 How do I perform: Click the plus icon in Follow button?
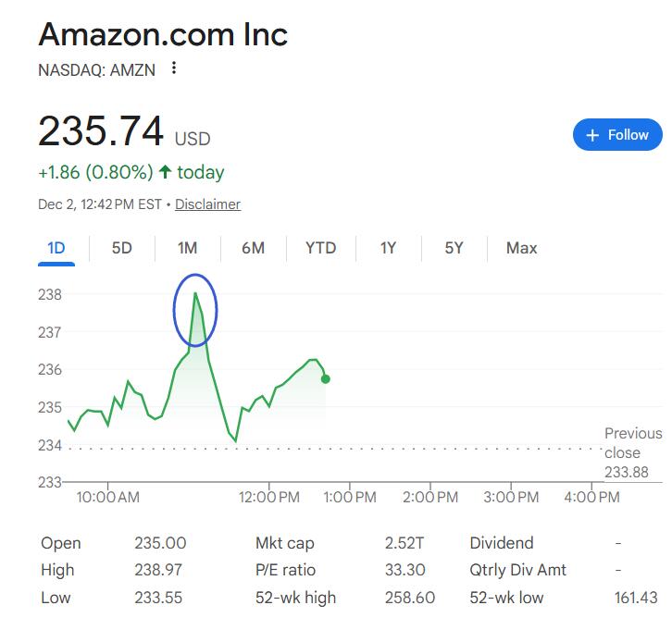click(593, 135)
